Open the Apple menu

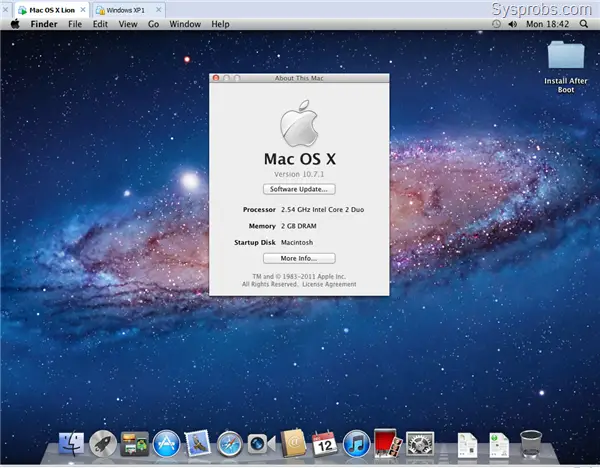[15, 24]
